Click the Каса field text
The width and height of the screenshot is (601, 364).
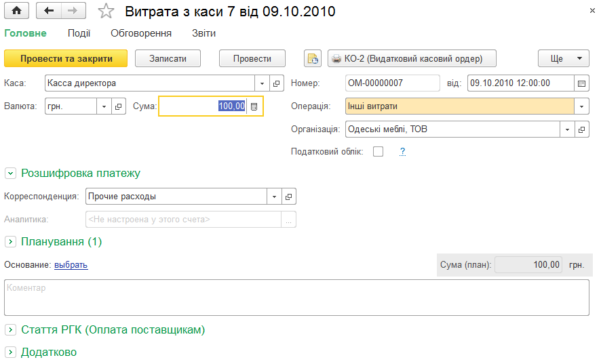pos(150,83)
